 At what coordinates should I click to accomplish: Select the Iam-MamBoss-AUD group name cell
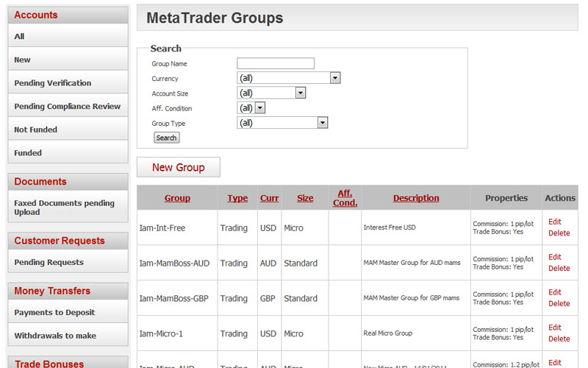[x=177, y=263]
